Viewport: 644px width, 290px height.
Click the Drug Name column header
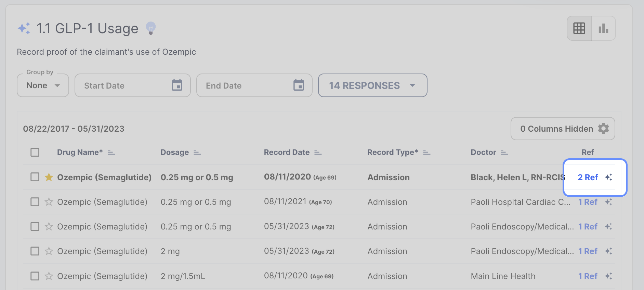pyautogui.click(x=80, y=152)
